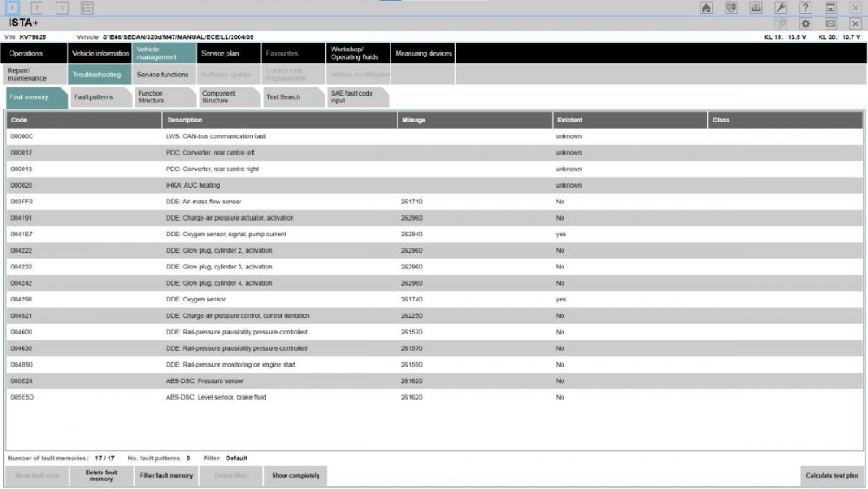
Task: Open the Vehicle information menu
Action: point(100,53)
